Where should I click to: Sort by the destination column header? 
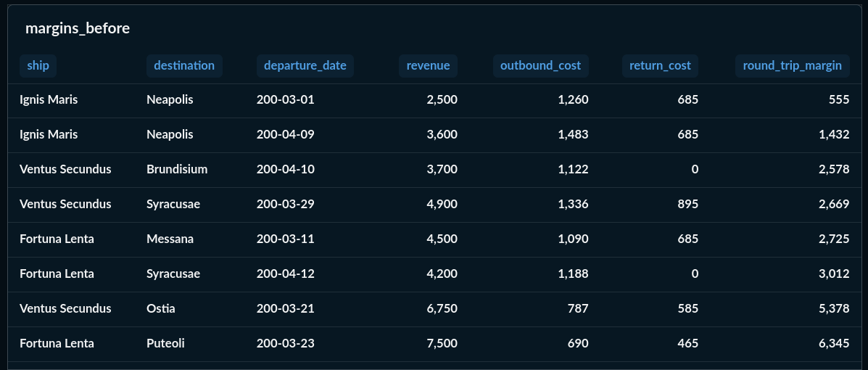[184, 65]
